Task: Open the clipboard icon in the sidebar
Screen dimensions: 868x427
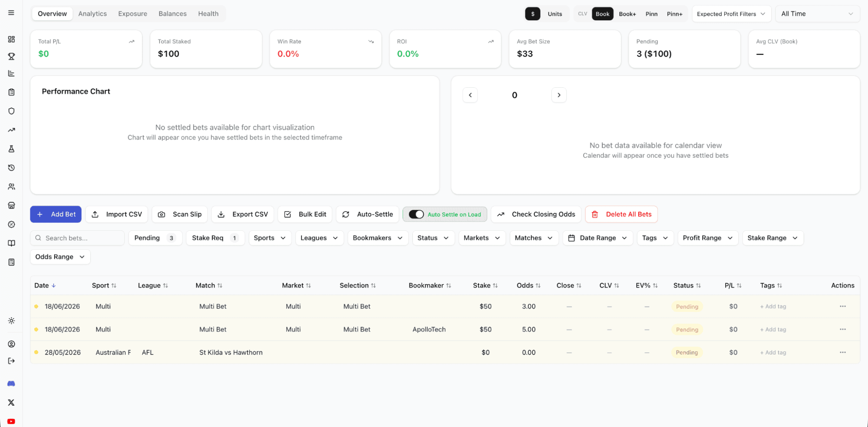Action: pyautogui.click(x=11, y=92)
